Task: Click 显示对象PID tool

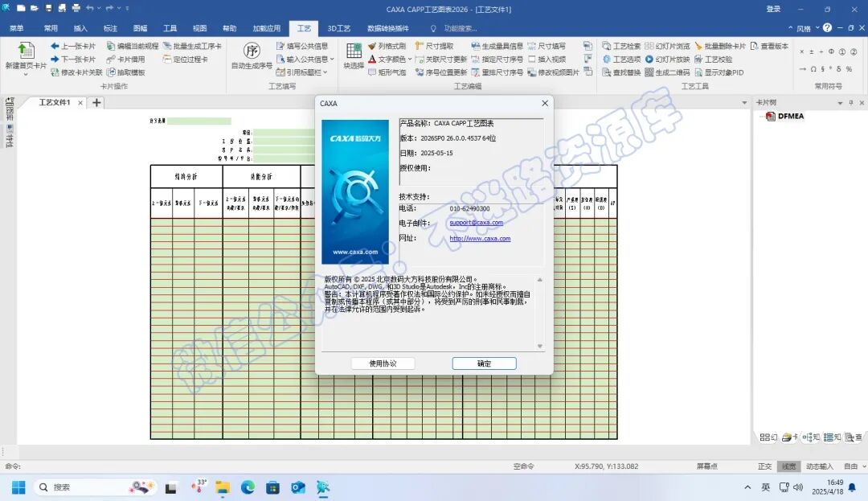Action: [x=719, y=72]
